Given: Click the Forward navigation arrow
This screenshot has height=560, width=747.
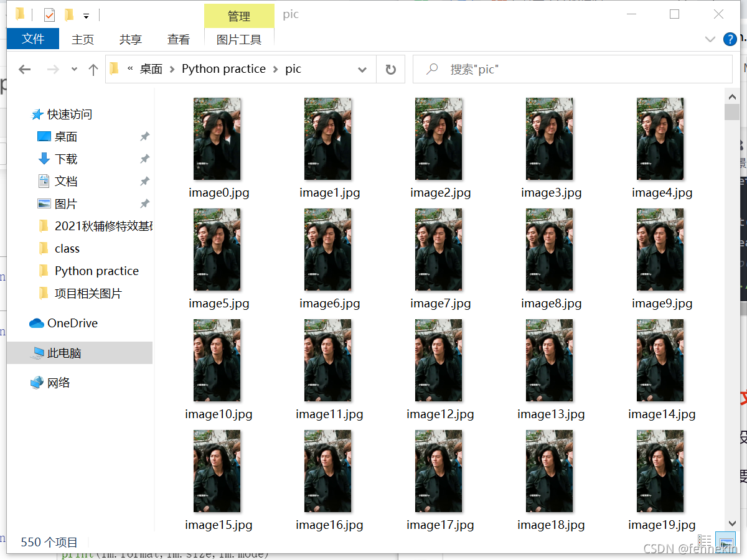Looking at the screenshot, I should click(53, 70).
